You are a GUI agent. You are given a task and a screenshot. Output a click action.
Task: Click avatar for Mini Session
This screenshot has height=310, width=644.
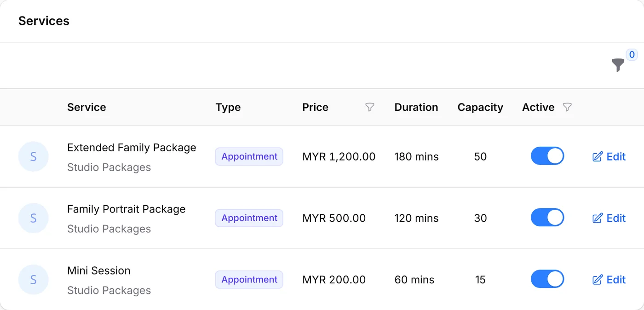pos(33,280)
